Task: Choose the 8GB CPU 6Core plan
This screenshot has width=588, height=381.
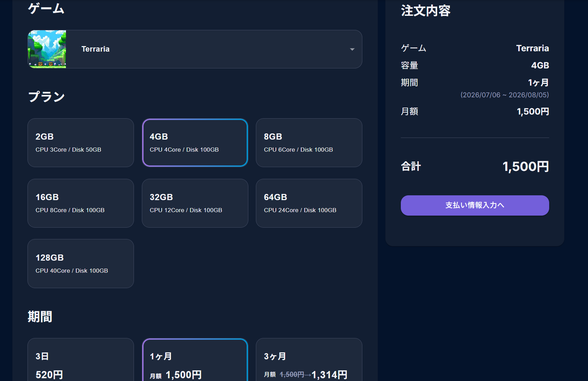Action: tap(309, 143)
